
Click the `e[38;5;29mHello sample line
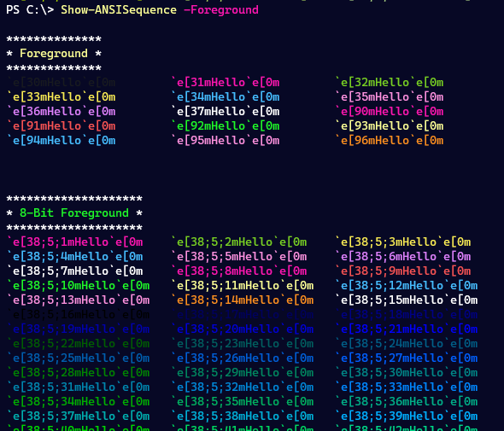coord(242,373)
